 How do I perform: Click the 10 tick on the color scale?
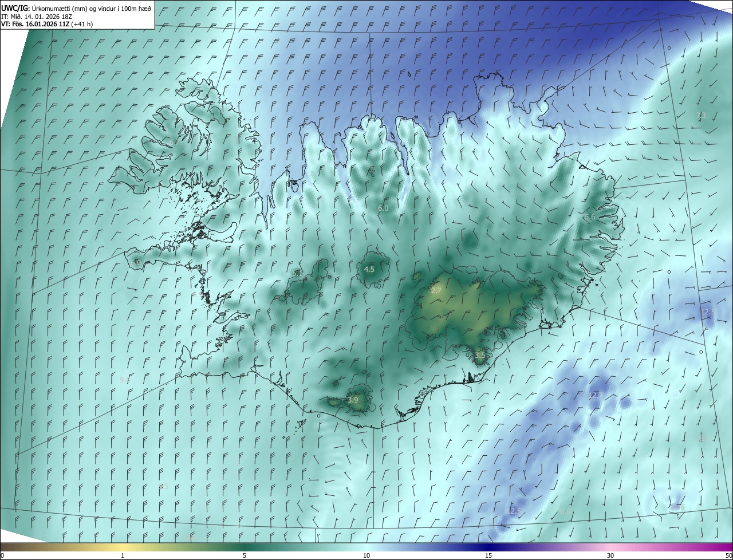click(366, 555)
